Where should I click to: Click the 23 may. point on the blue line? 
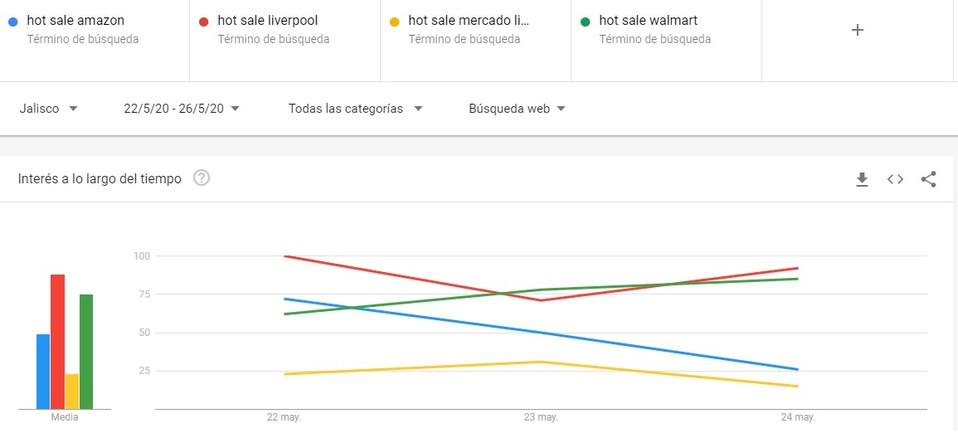(x=541, y=332)
